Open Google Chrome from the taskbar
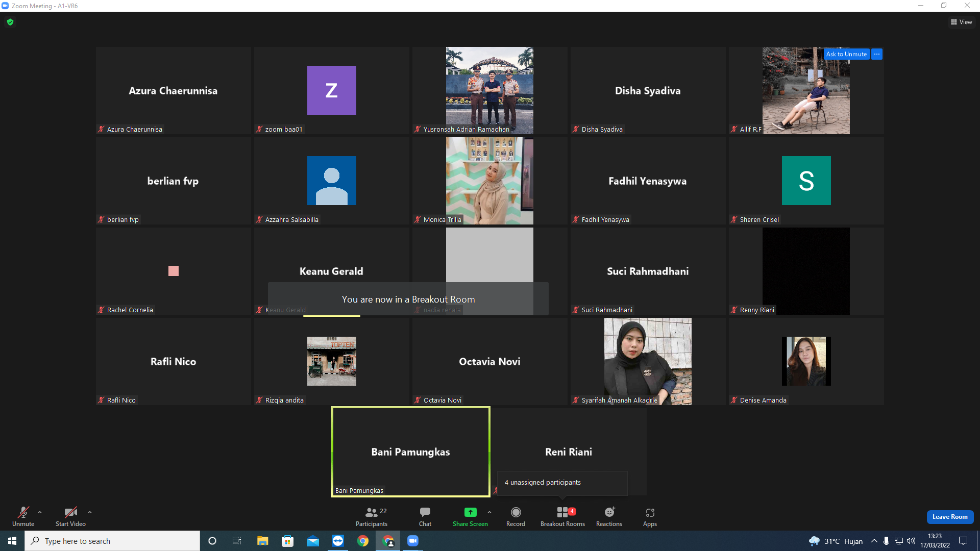 (363, 541)
